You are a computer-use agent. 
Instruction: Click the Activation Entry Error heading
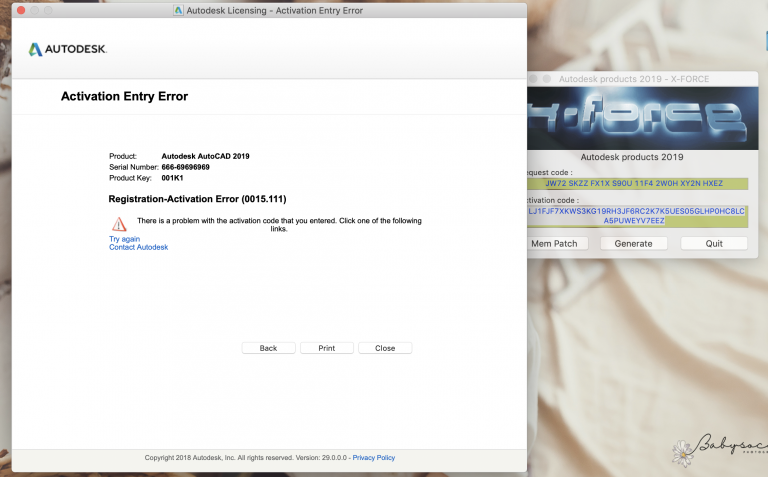(124, 96)
